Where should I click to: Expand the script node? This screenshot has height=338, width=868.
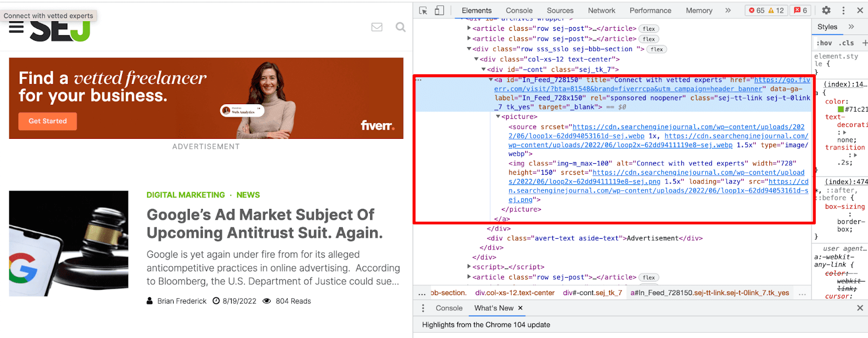pos(469,266)
